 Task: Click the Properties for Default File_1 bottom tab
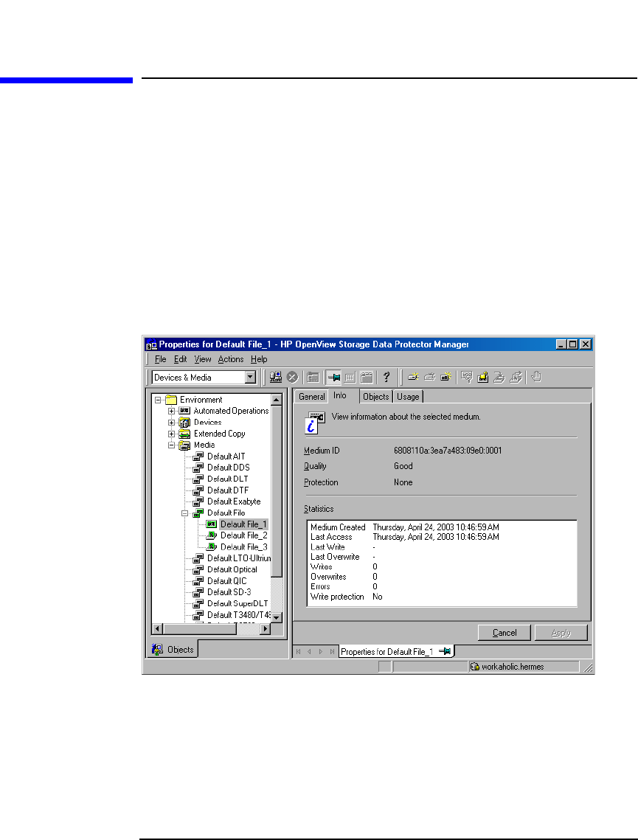[x=396, y=651]
